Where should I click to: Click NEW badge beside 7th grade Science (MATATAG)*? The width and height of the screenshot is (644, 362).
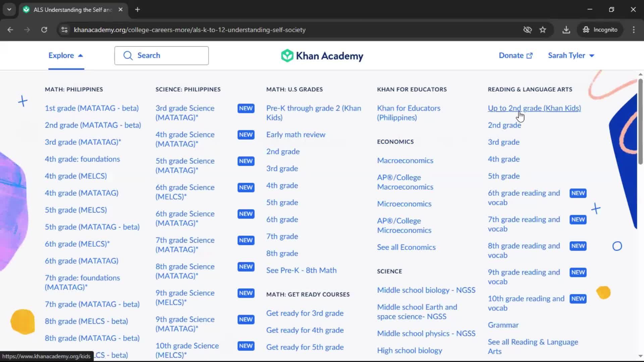tap(246, 240)
